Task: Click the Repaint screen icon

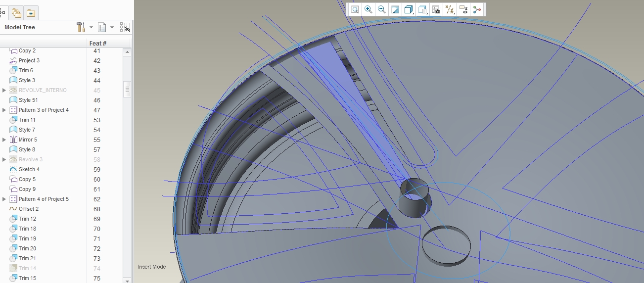Action: (x=395, y=9)
